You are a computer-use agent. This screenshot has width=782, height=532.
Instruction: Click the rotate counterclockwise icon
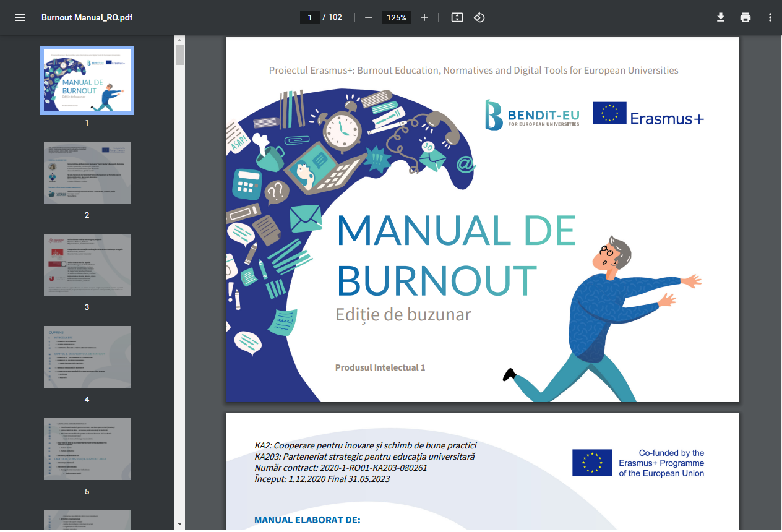[479, 17]
